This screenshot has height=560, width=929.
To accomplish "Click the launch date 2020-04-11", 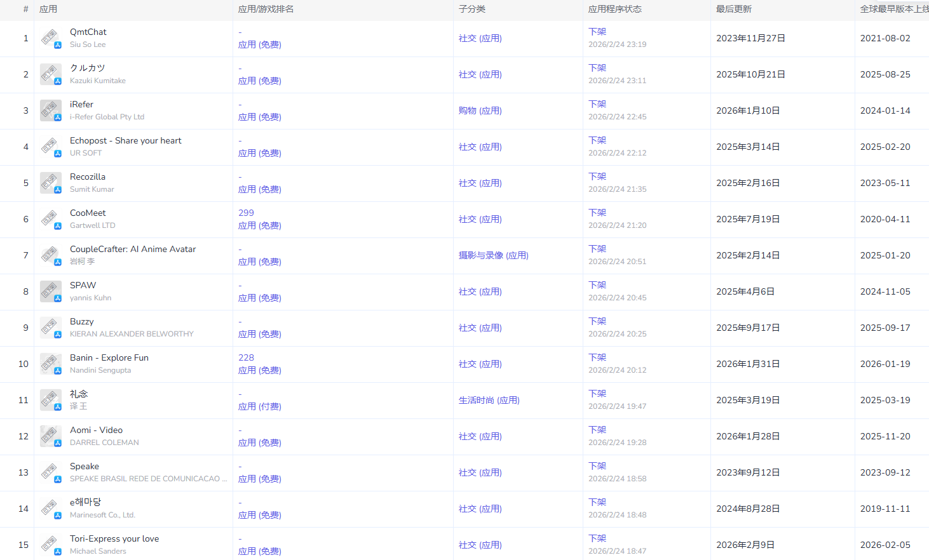I will click(885, 219).
